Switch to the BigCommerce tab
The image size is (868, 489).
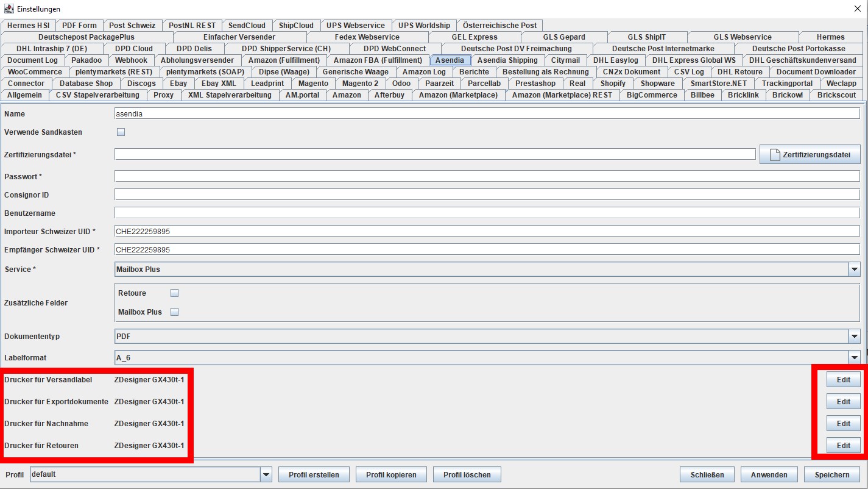(652, 95)
